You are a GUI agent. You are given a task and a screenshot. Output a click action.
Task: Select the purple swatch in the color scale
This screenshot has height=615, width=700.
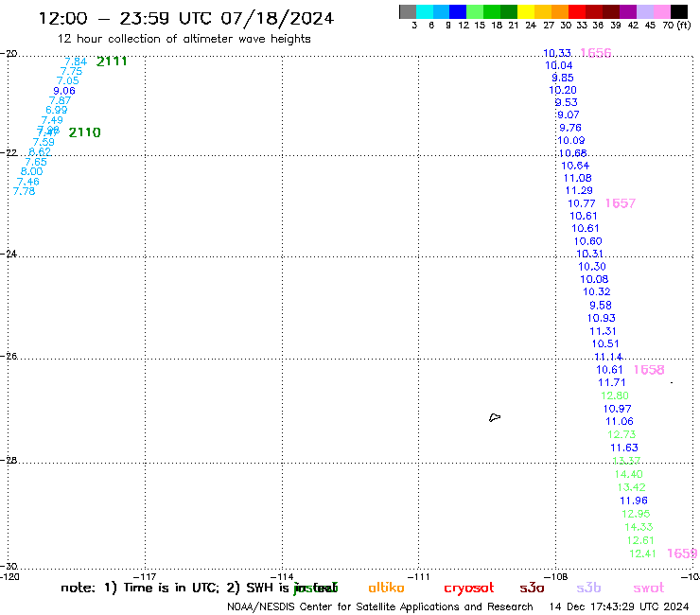(x=628, y=11)
